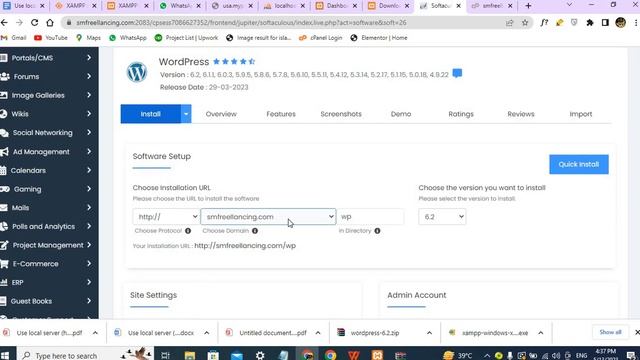640x360 pixels.
Task: Click the Gaming controller icon
Action: coord(4,189)
